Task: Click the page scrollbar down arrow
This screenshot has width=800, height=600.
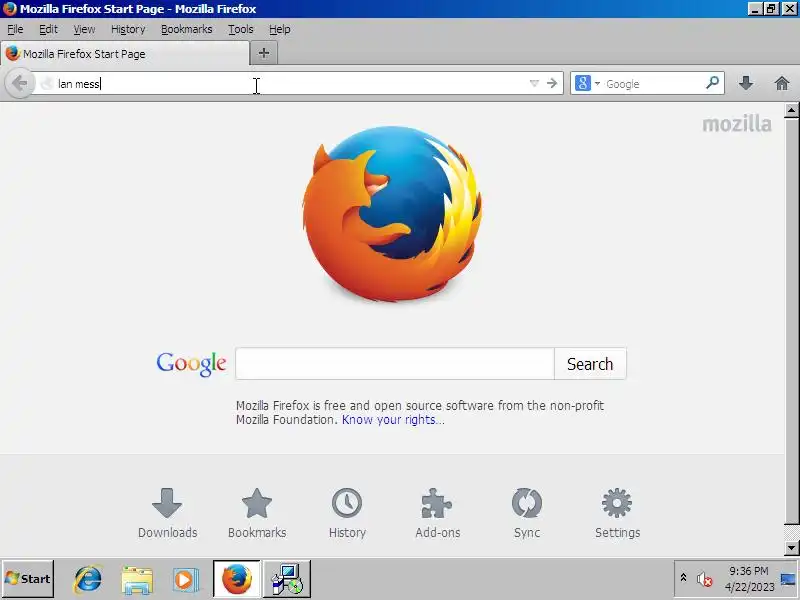Action: (791, 548)
